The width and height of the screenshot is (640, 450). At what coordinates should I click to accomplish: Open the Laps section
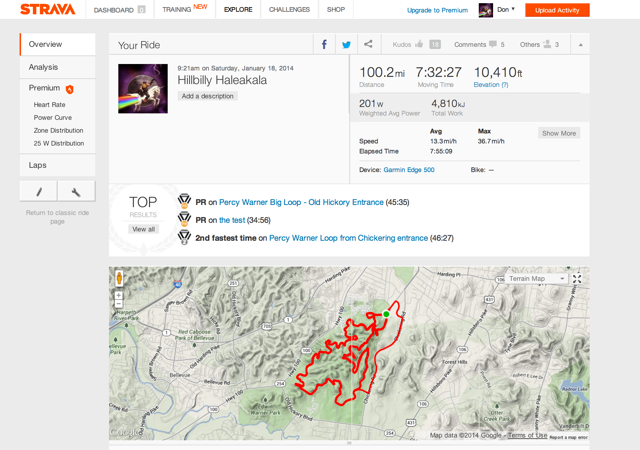(38, 165)
